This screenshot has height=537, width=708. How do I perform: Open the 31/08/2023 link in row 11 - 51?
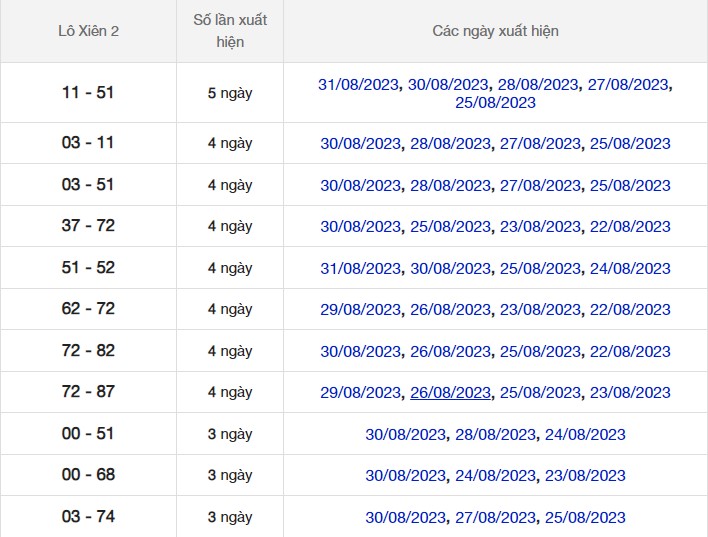coord(359,85)
